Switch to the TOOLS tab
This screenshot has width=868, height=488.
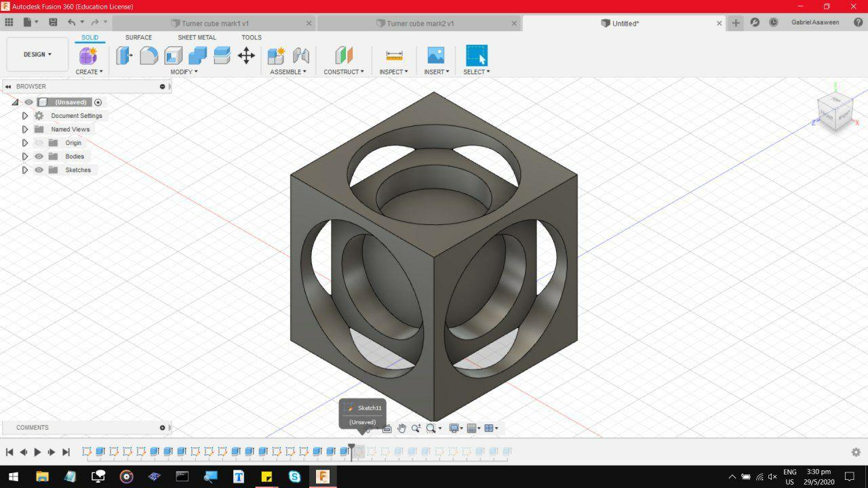[252, 37]
